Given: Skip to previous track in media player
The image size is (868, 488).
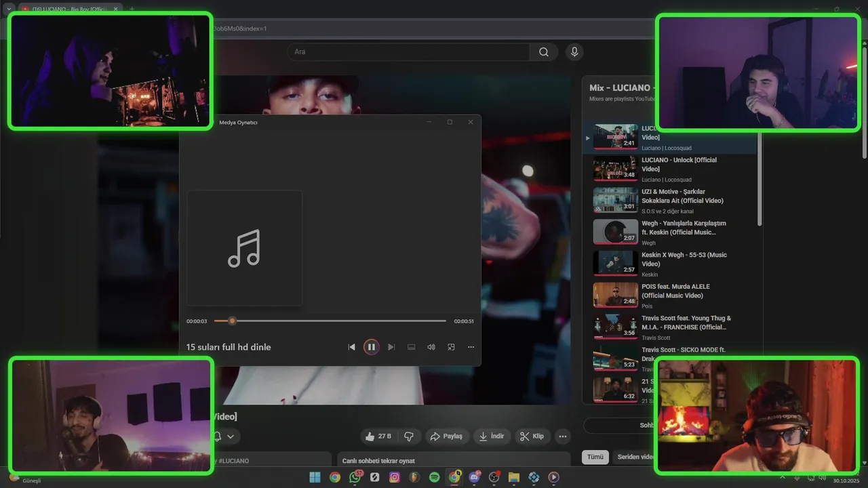Looking at the screenshot, I should [x=351, y=347].
